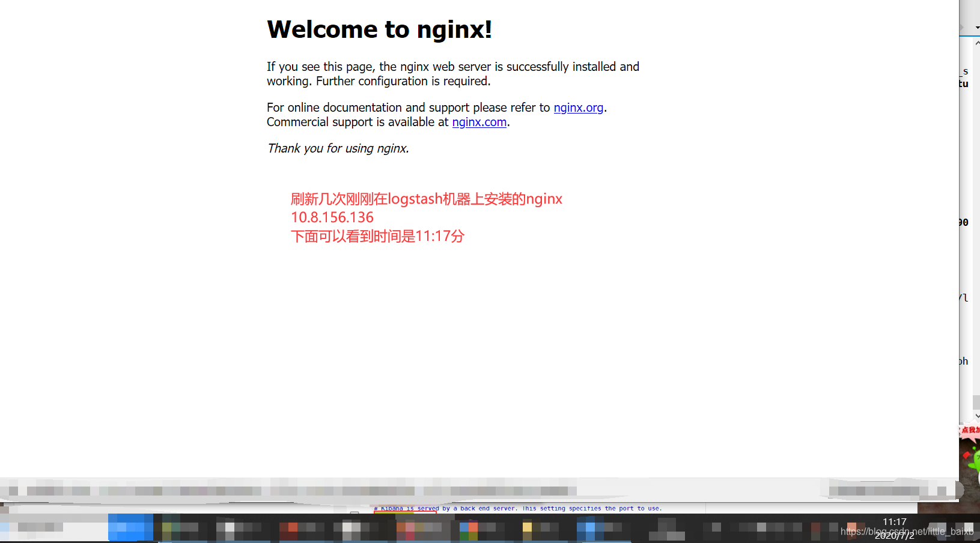Click the "For online documentation and support" sentence
Viewport: 980px width, 543px height.
click(437, 108)
